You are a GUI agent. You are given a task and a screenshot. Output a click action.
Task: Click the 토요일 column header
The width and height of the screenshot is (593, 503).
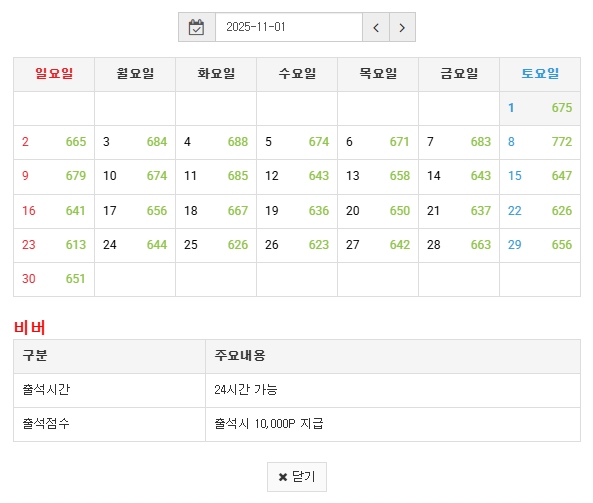tap(540, 74)
